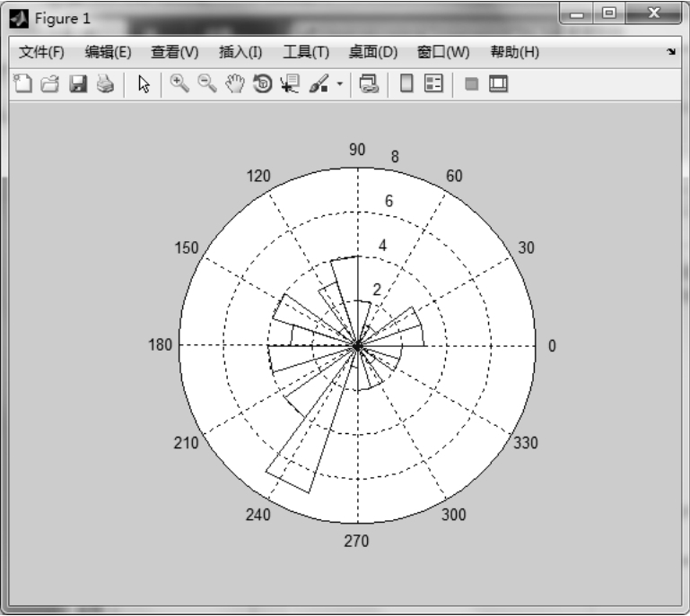Open the 工具(T) menu

click(x=306, y=52)
